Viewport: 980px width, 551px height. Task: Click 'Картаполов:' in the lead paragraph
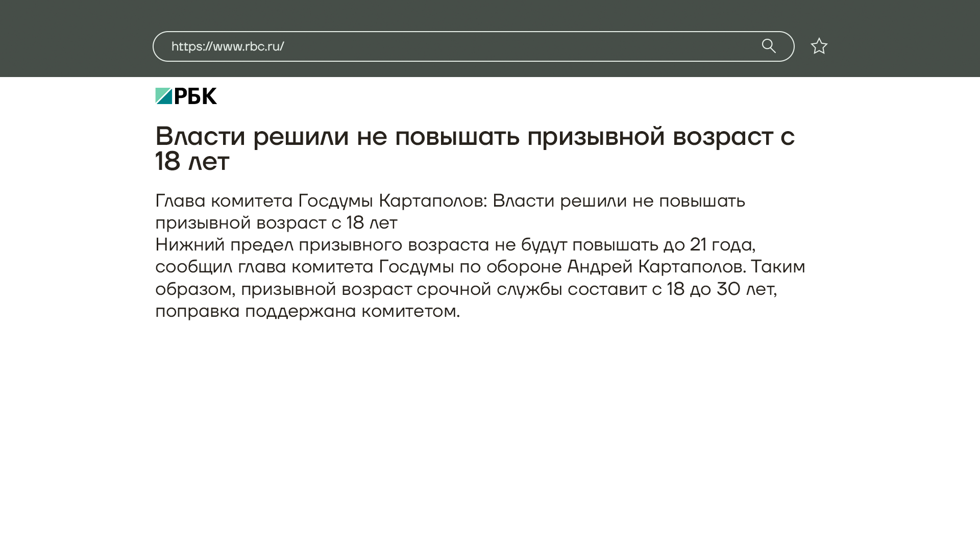pyautogui.click(x=433, y=201)
